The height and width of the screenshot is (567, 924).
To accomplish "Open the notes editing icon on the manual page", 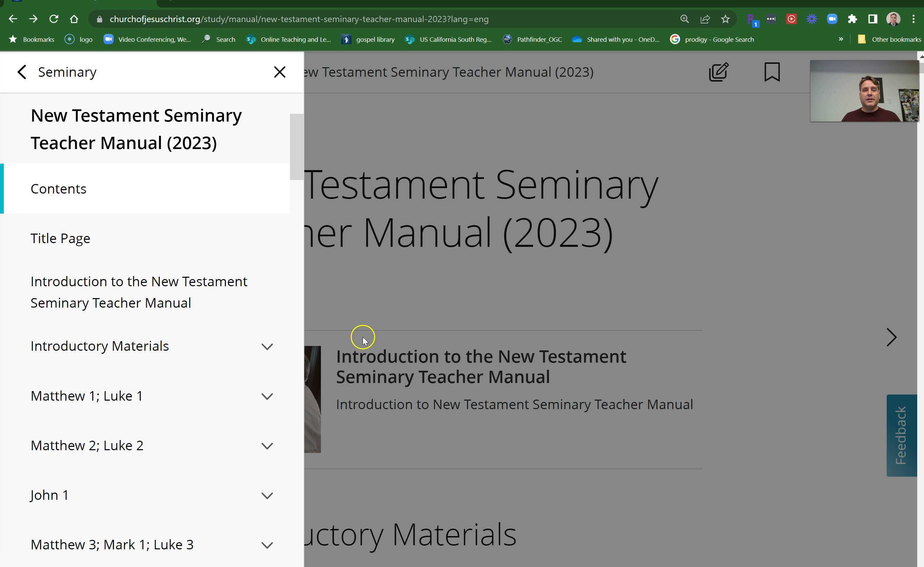I will (x=718, y=72).
